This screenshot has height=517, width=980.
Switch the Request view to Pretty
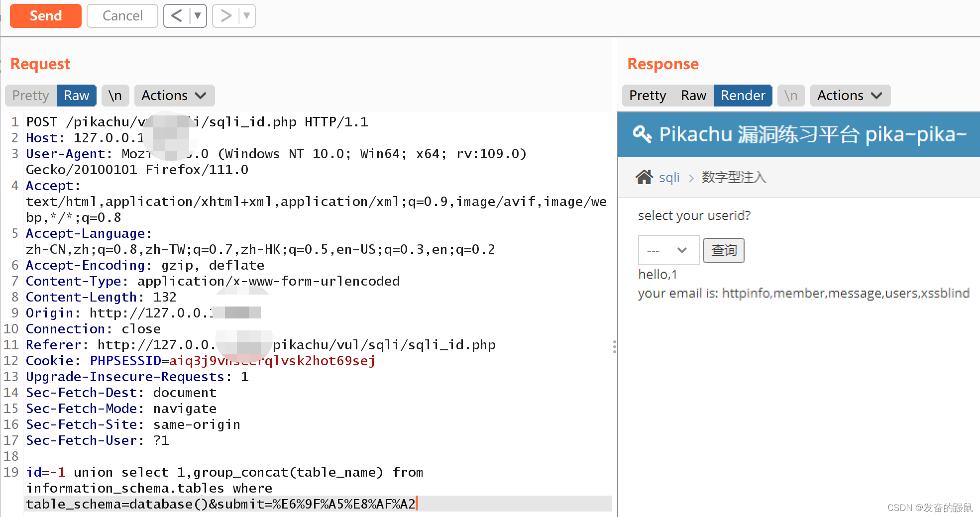30,95
